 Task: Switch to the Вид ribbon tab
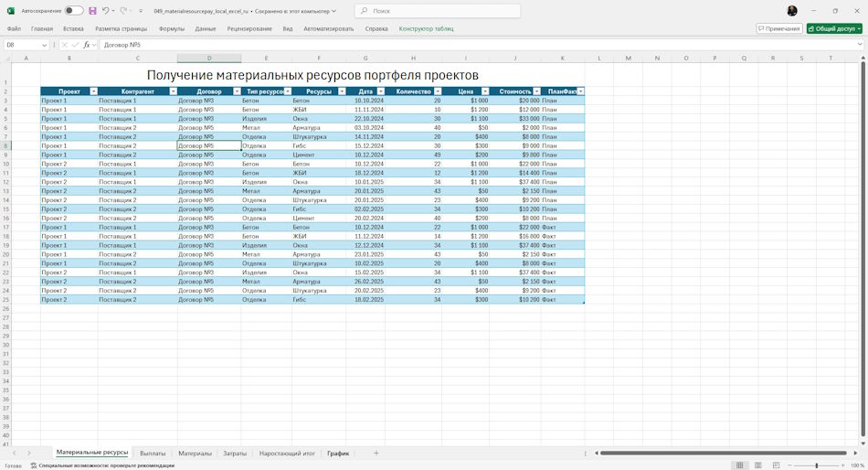(288, 28)
